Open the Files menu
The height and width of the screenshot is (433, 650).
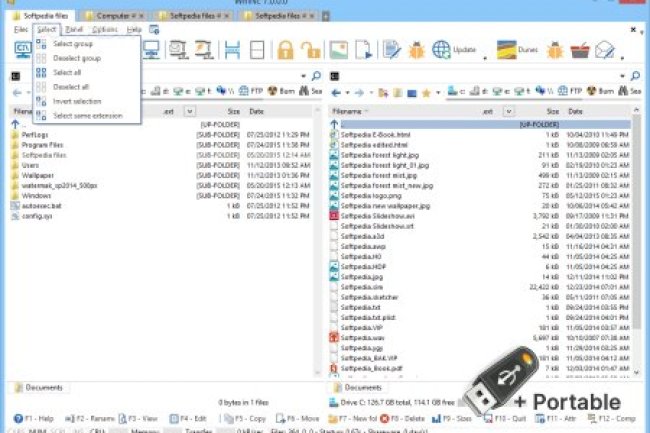(x=21, y=29)
